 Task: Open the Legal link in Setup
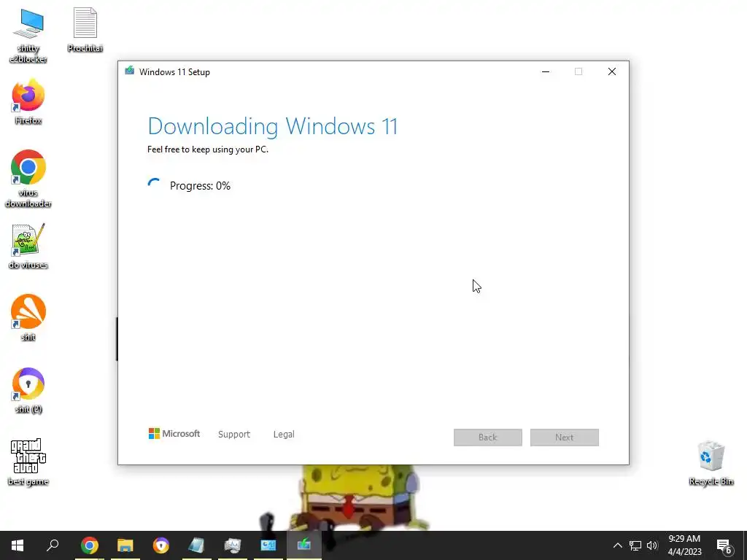(x=284, y=435)
